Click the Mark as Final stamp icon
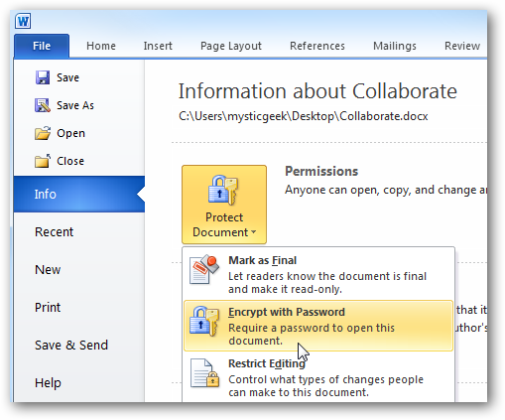Viewport: 505px width, 420px height. 204,269
